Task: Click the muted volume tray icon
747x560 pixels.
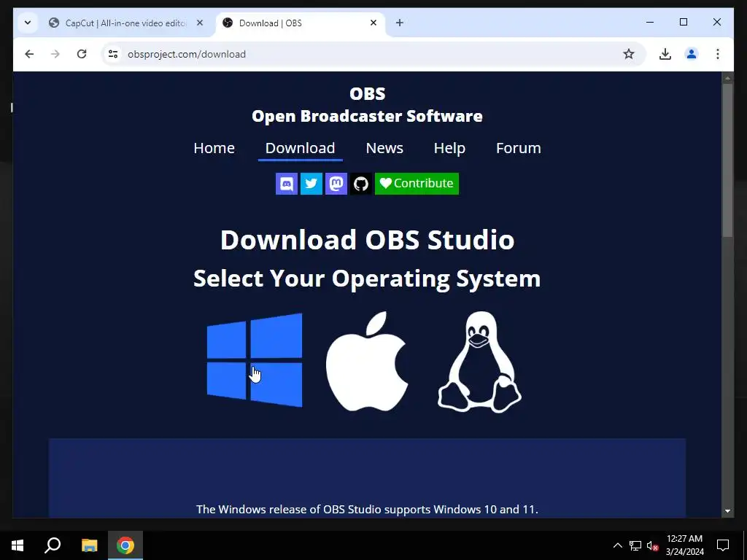Action: pos(652,545)
